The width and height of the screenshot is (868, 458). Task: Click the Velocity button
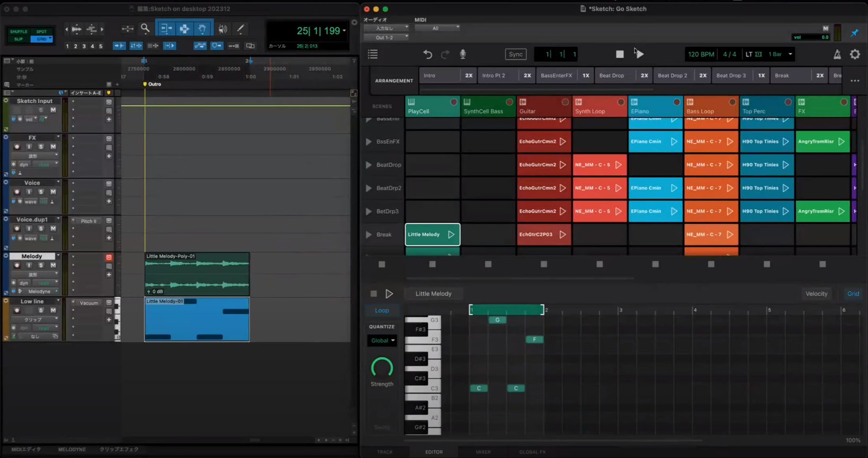coord(816,294)
